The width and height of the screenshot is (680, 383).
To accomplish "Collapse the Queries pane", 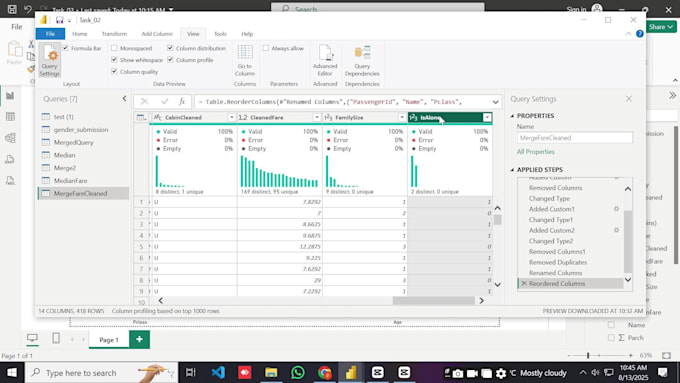I will tap(124, 99).
